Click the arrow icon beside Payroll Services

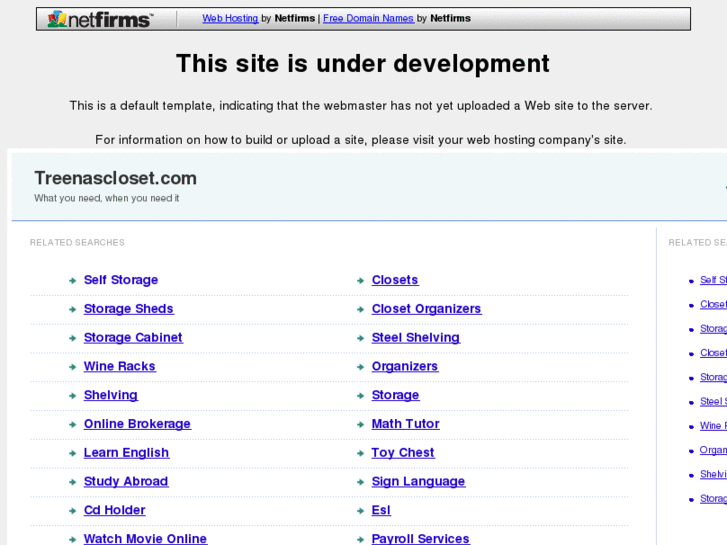point(360,539)
